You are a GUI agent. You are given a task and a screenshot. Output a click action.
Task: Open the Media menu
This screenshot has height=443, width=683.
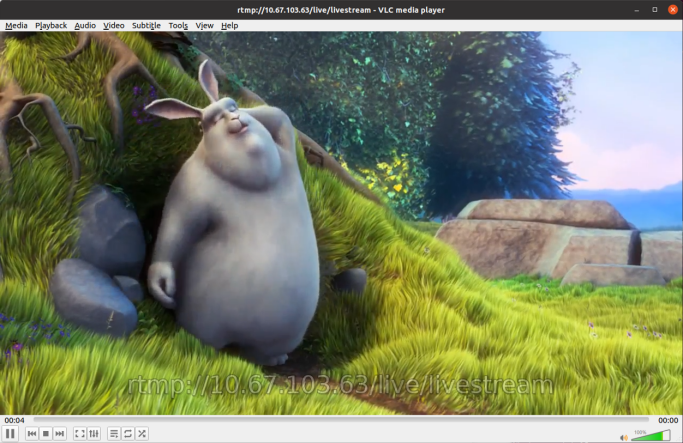tap(16, 25)
